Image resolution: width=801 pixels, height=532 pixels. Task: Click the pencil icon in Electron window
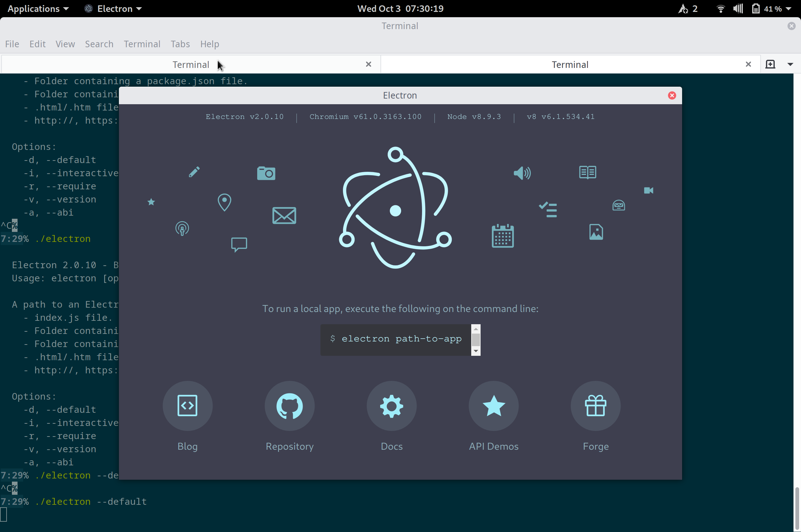(194, 172)
